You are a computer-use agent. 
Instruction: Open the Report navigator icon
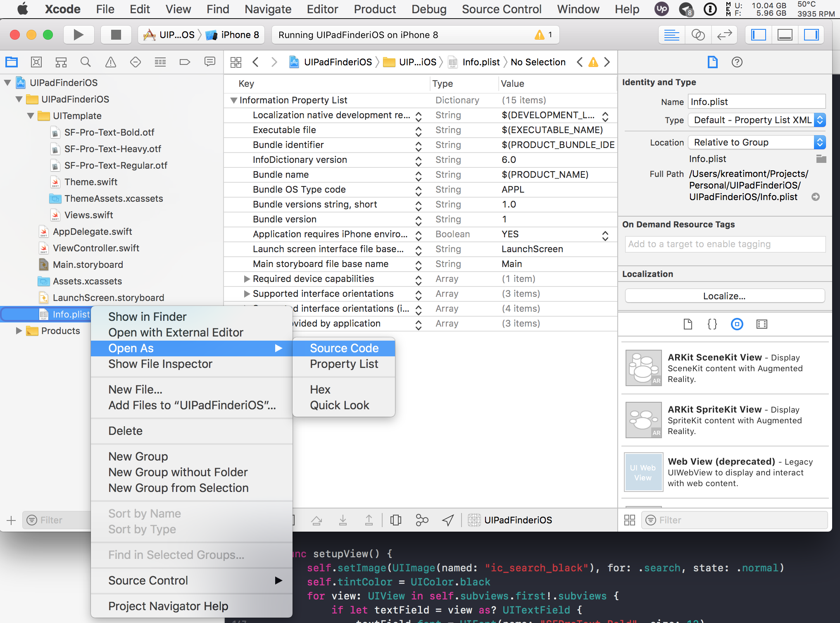tap(209, 62)
